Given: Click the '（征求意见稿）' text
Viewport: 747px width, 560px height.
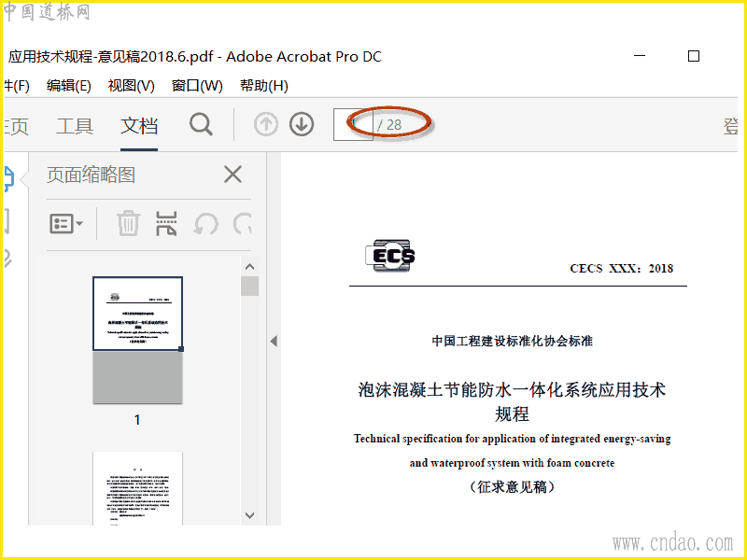Looking at the screenshot, I should click(512, 486).
